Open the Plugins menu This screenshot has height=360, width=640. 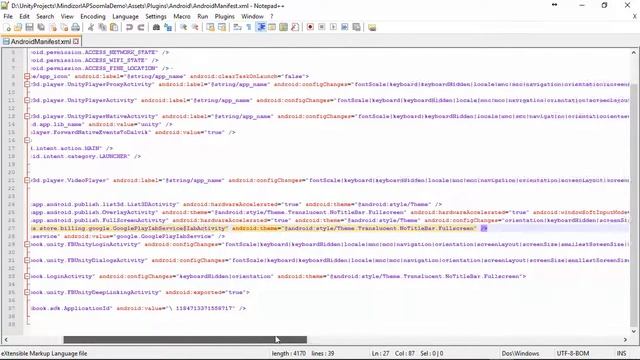tap(224, 16)
